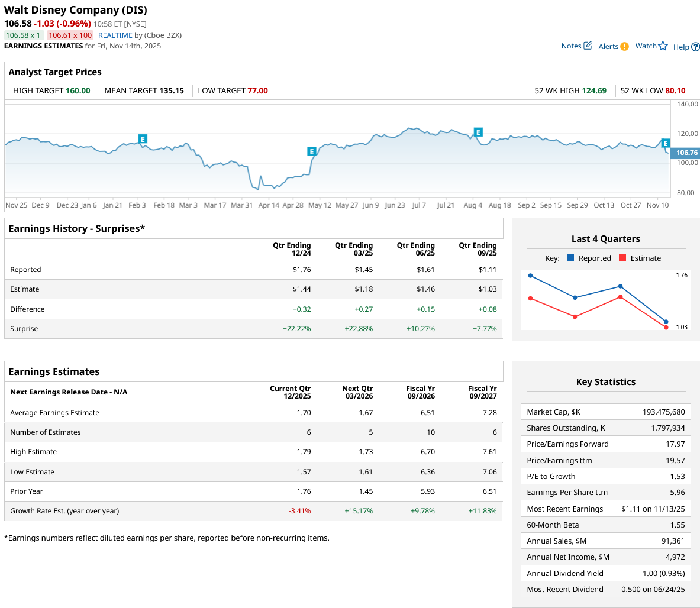This screenshot has width=700, height=608.
Task: Click the Market Cap 193,475,680 value
Action: [663, 412]
